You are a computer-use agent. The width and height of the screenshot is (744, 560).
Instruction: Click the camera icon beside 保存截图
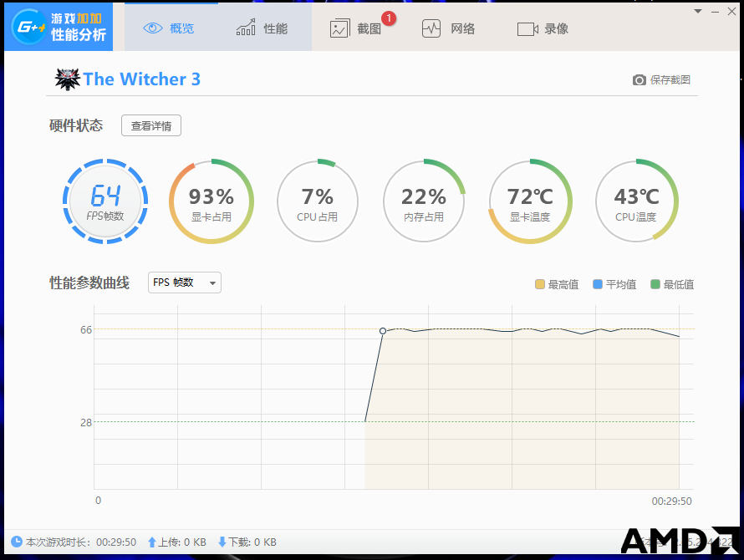640,79
